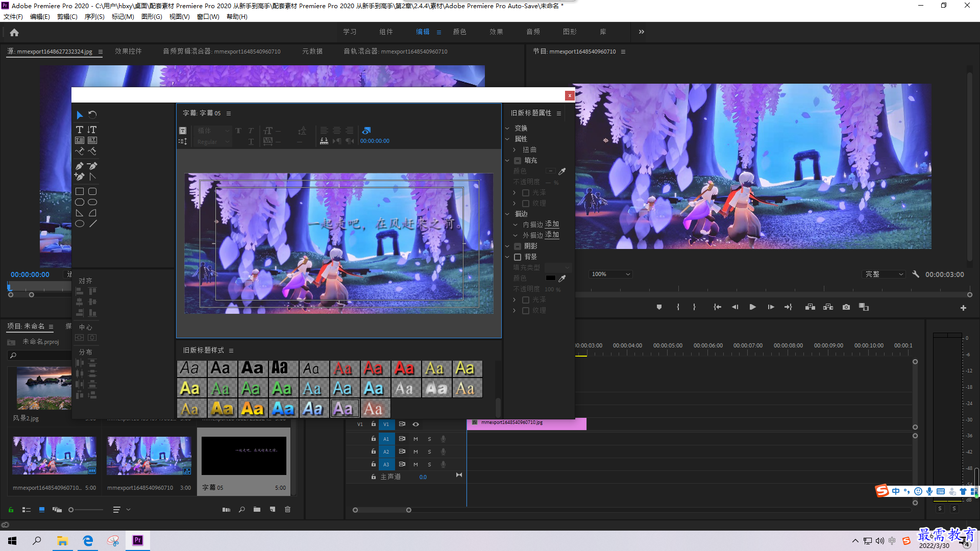Collapse the 变换 section

coord(507,129)
